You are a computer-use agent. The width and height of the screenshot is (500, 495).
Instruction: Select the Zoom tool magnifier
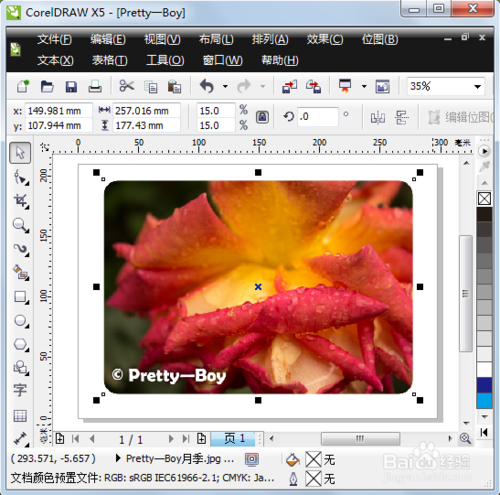tap(21, 225)
